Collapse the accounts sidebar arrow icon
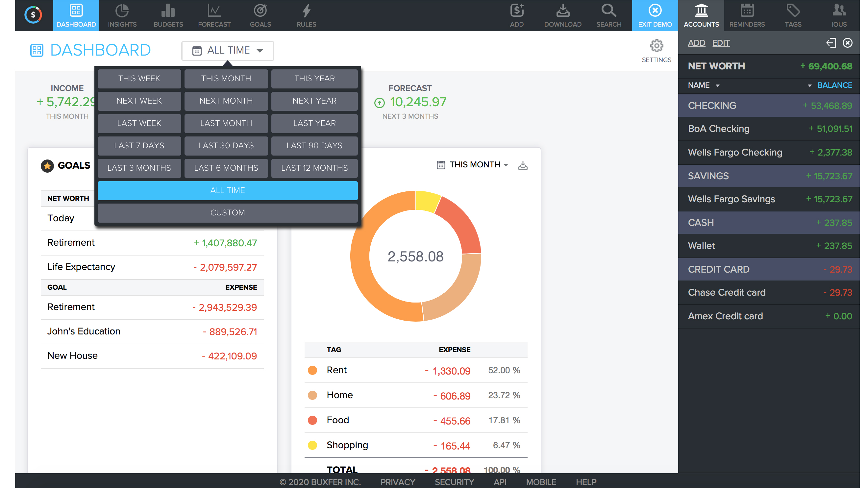The image size is (868, 488). [831, 43]
